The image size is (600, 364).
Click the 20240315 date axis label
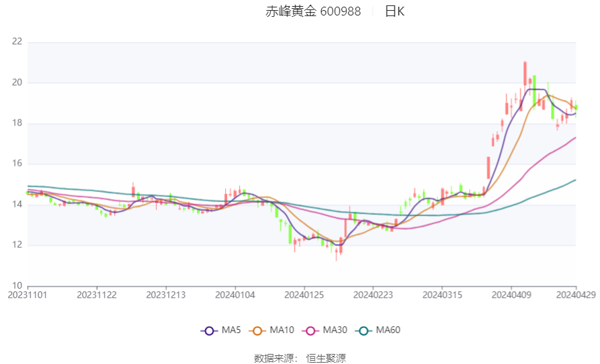(x=442, y=295)
